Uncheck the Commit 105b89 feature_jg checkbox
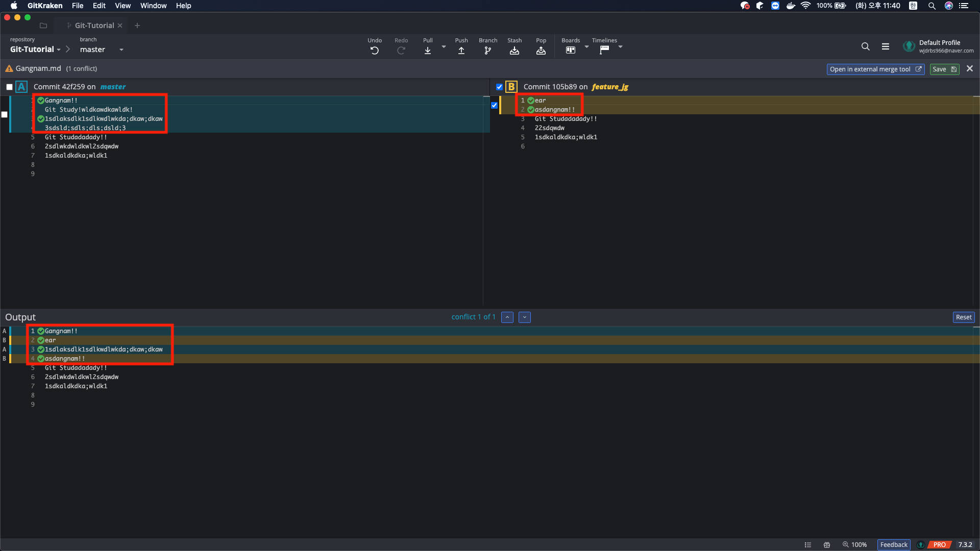 499,87
